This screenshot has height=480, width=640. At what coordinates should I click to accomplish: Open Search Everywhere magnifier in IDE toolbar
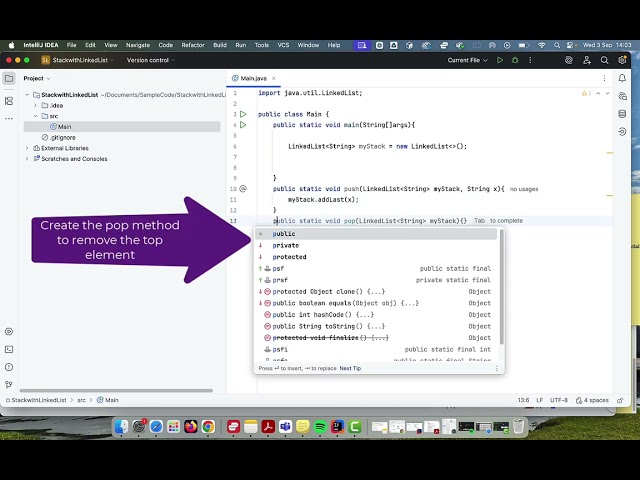(x=604, y=60)
